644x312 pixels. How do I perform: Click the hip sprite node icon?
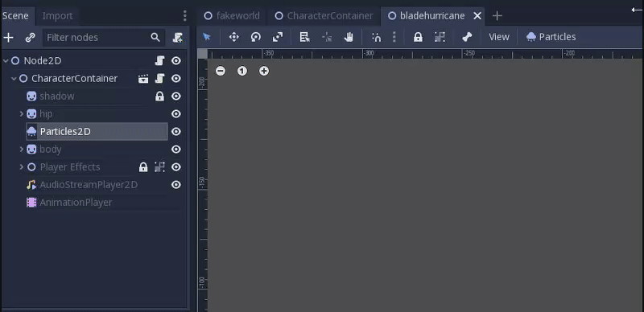pos(31,113)
